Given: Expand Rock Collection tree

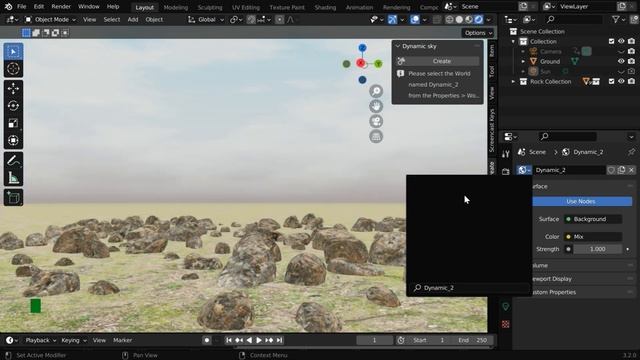Looking at the screenshot, I should point(513,82).
